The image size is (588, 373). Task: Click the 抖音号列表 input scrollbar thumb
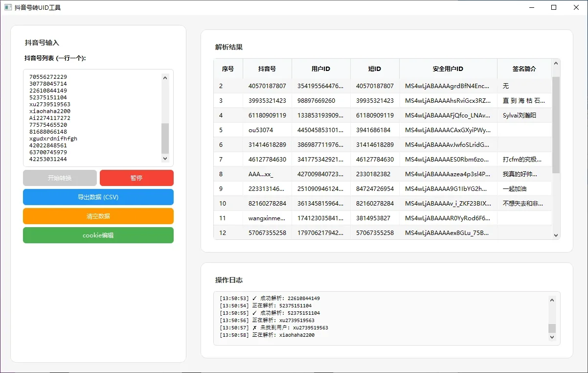tap(165, 139)
